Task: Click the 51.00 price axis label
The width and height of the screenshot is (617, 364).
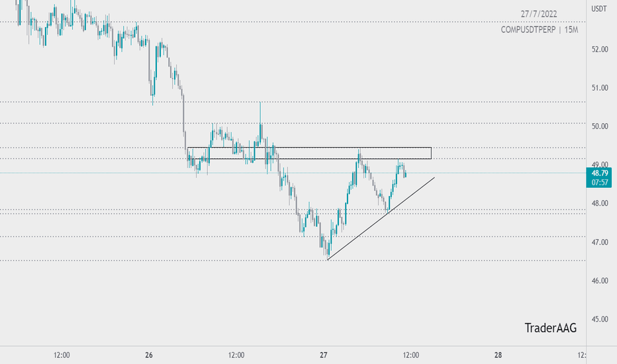Action: 600,88
